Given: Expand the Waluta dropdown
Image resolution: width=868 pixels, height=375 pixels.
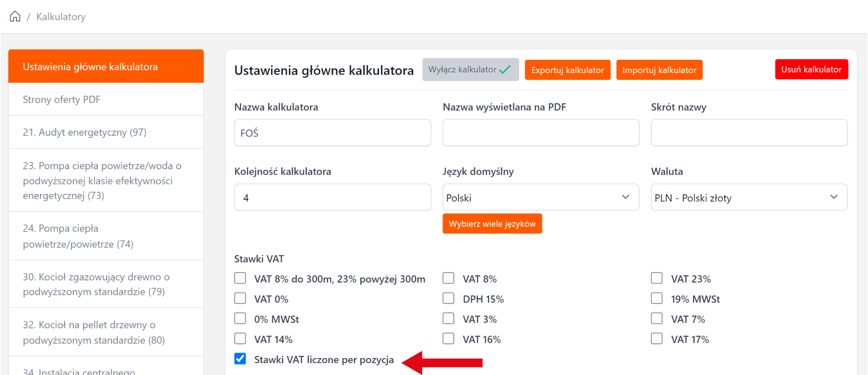Looking at the screenshot, I should [749, 198].
